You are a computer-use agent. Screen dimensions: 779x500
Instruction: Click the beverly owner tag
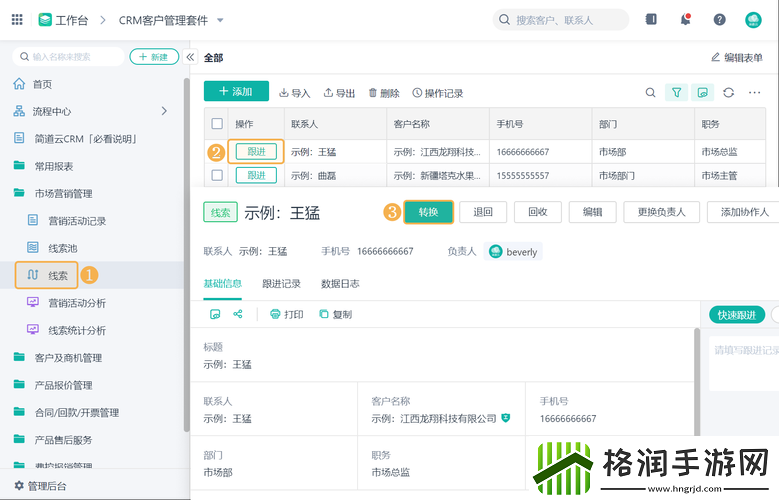513,251
